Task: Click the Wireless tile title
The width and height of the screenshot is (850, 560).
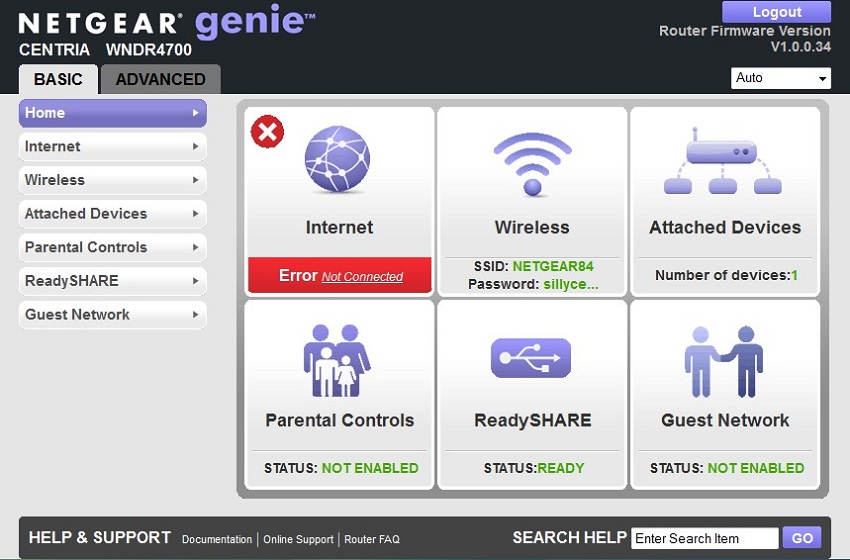Action: point(532,227)
